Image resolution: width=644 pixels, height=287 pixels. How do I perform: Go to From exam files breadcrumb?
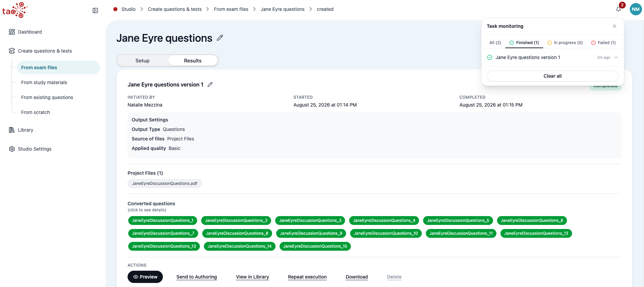click(231, 9)
